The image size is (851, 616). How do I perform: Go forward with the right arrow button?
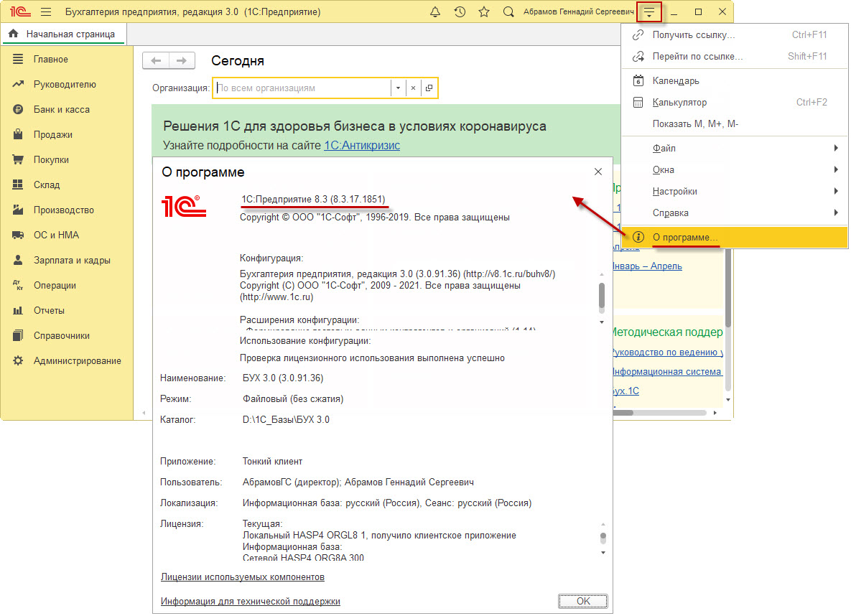182,60
